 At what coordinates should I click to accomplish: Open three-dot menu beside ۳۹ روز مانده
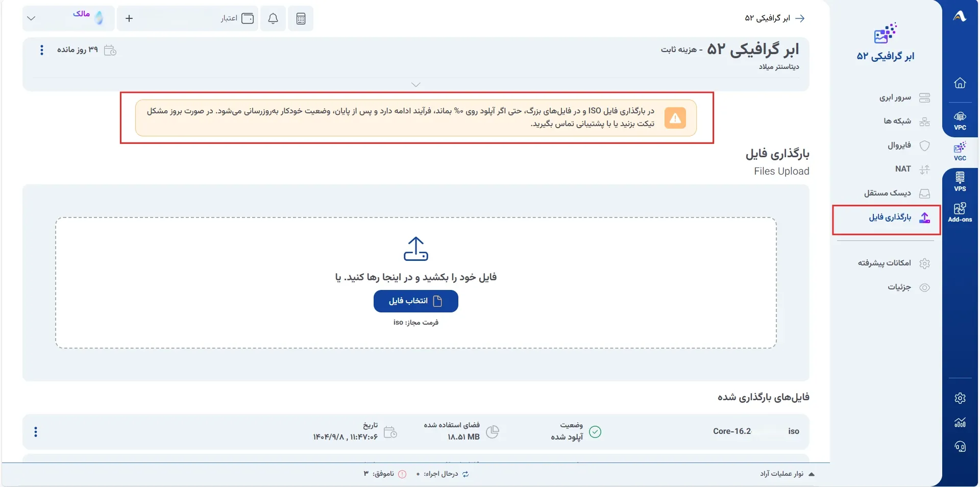click(42, 50)
